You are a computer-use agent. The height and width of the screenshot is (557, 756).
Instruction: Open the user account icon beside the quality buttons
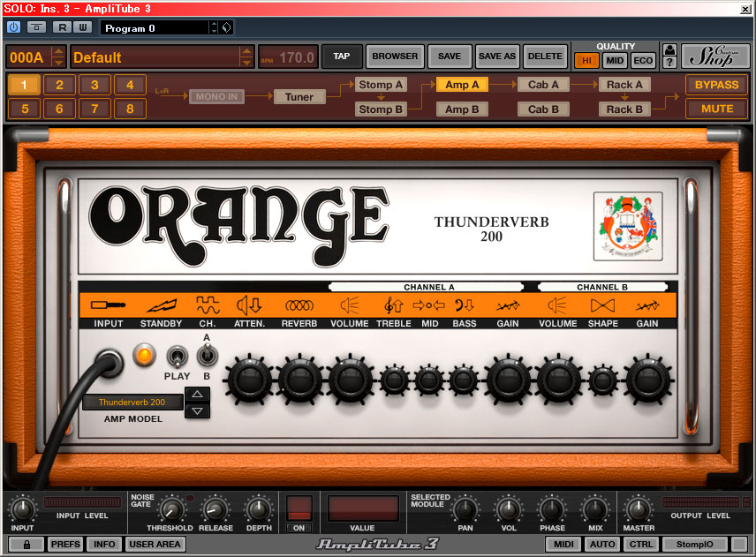coord(669,49)
